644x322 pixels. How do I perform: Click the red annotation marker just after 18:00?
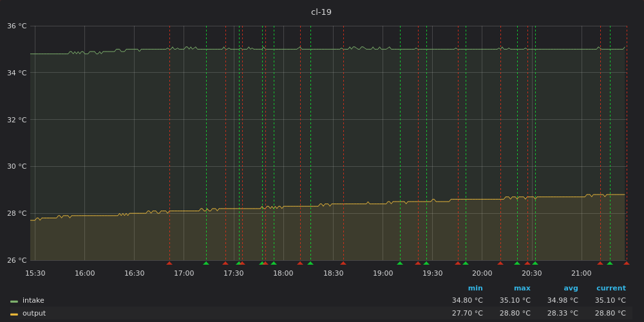click(x=300, y=263)
